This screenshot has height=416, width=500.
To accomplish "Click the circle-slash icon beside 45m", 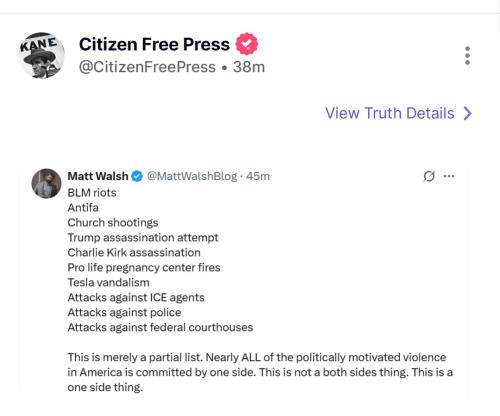I will [429, 176].
